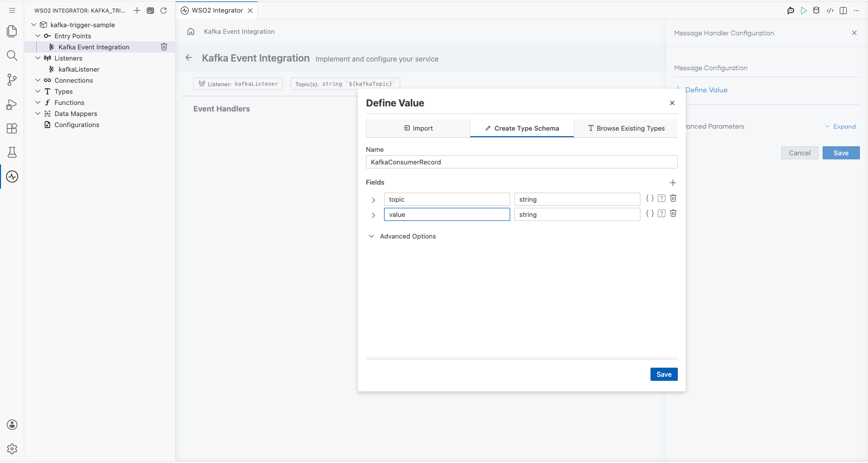Click the Topic(s) string chip
Image resolution: width=868 pixels, height=463 pixels.
(346, 84)
